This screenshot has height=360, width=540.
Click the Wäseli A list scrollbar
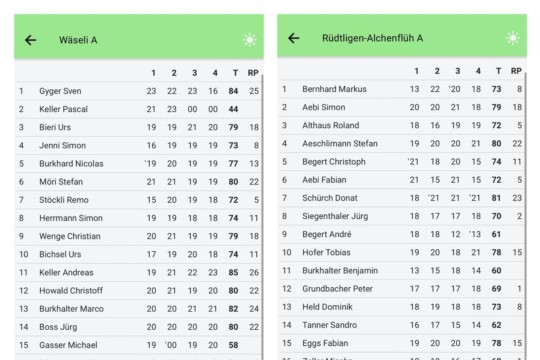[262, 217]
